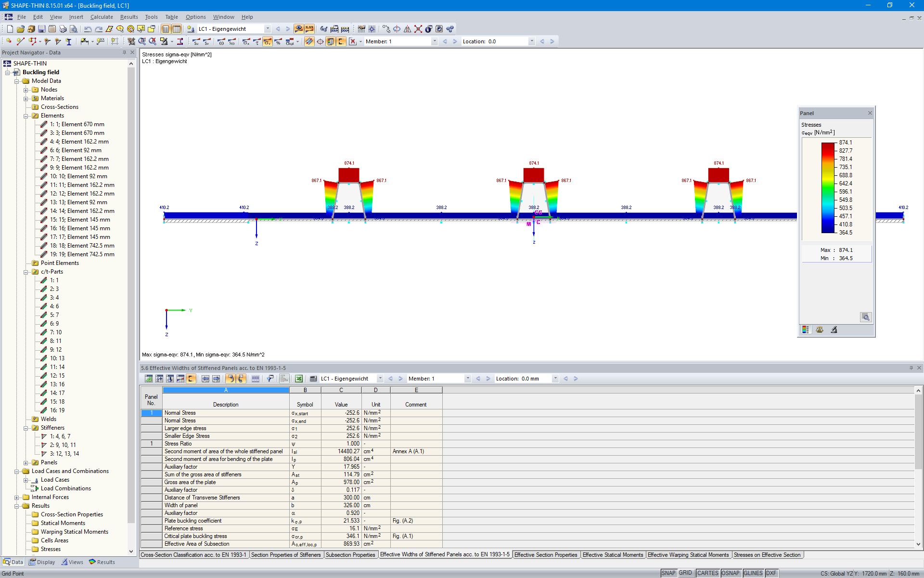Expand the Internal Forces tree node
This screenshot has height=578, width=924.
click(17, 497)
